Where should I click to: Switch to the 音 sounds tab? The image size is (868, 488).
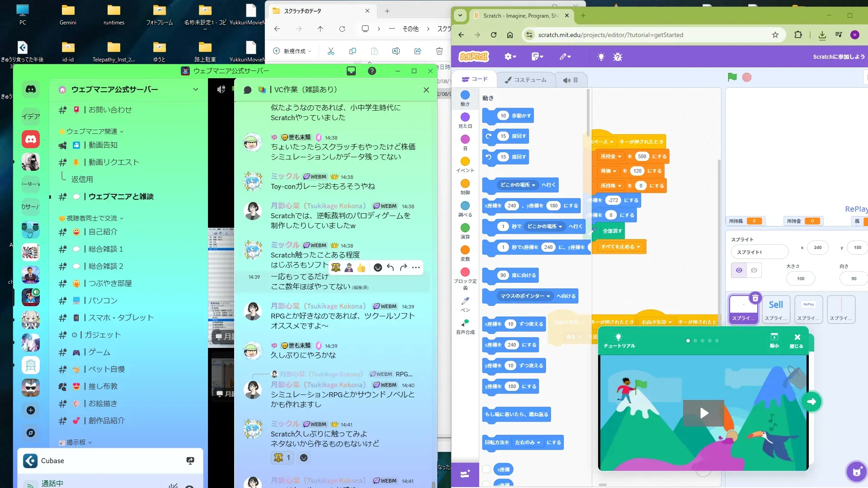click(x=571, y=80)
